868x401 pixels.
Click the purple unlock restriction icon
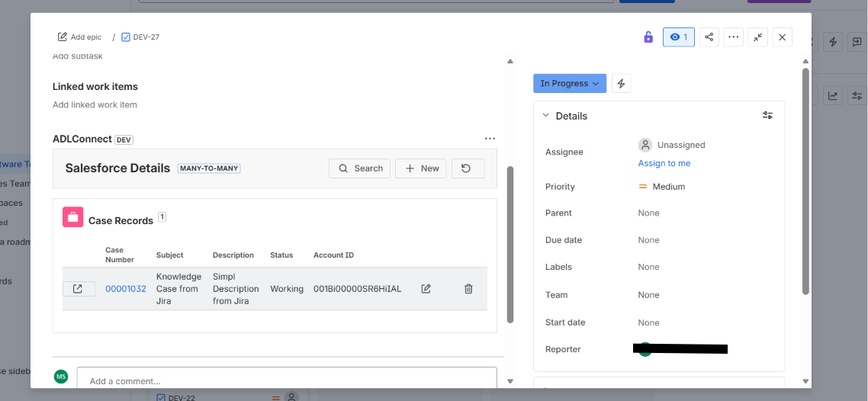click(x=648, y=37)
